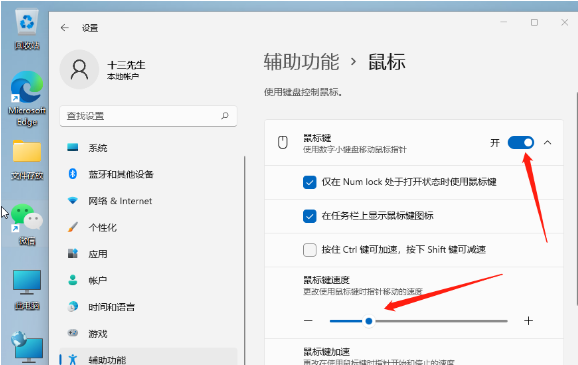This screenshot has height=365, width=578.
Task: Uncheck the Num lock mouse keys checkbox
Action: click(x=310, y=182)
